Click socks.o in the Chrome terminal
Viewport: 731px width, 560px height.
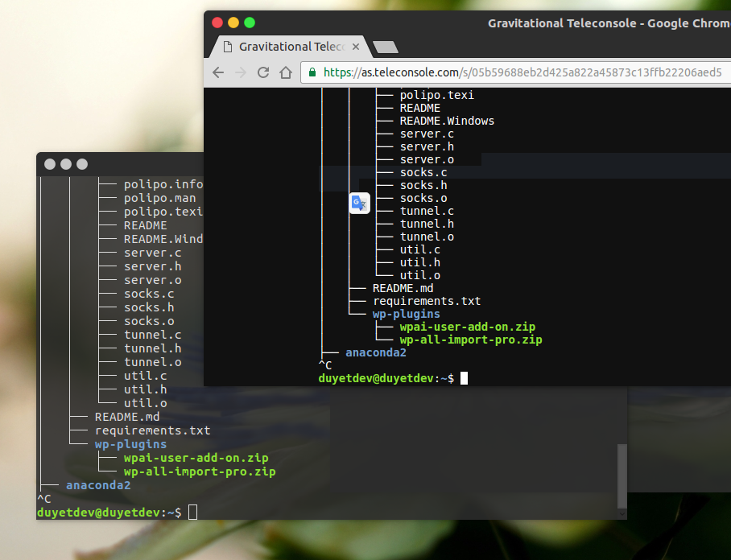coord(423,198)
